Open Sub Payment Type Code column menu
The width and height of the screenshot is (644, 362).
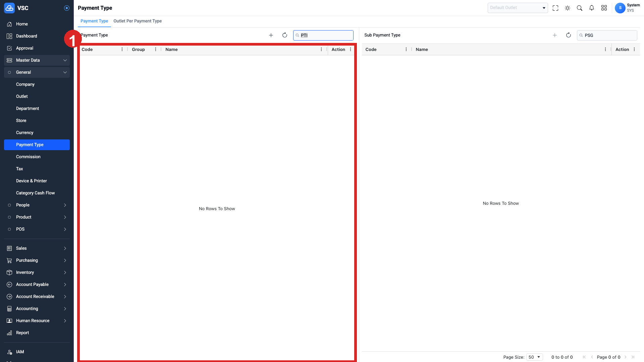point(406,49)
